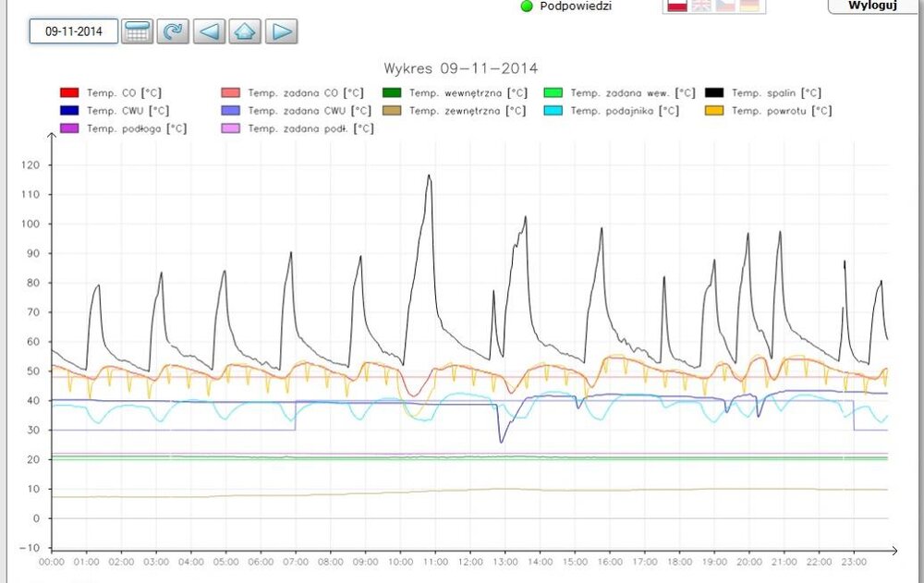Switch language using the Polish flag
The height and width of the screenshot is (583, 924).
(677, 6)
